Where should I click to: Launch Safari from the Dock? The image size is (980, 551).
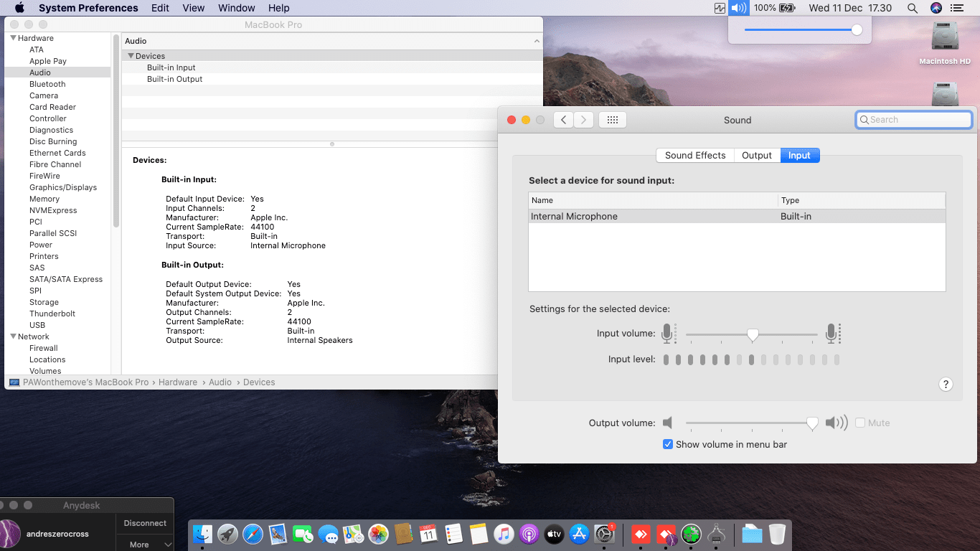coord(253,534)
